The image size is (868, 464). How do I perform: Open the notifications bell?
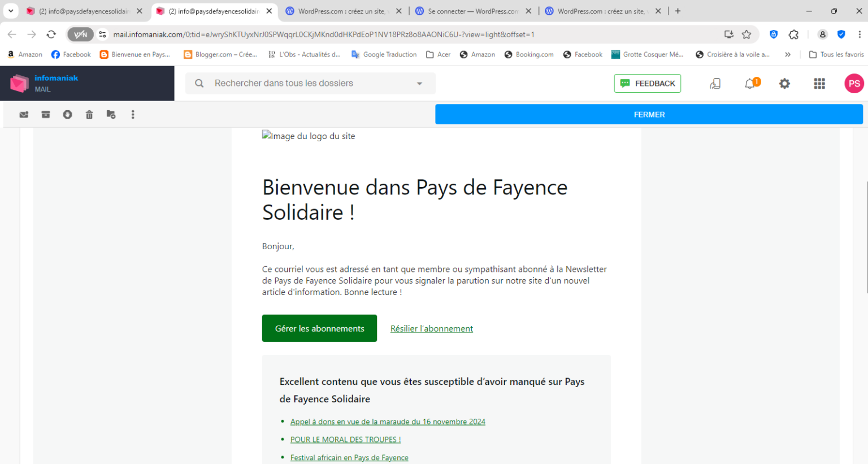(750, 84)
